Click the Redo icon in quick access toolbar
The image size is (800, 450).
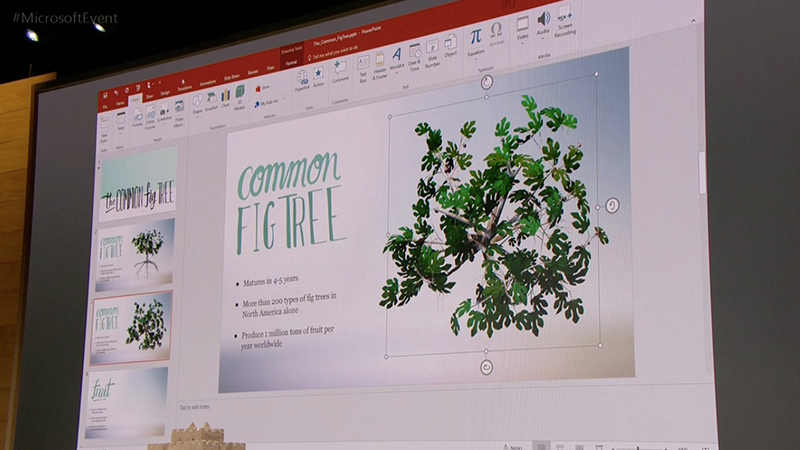point(127,90)
